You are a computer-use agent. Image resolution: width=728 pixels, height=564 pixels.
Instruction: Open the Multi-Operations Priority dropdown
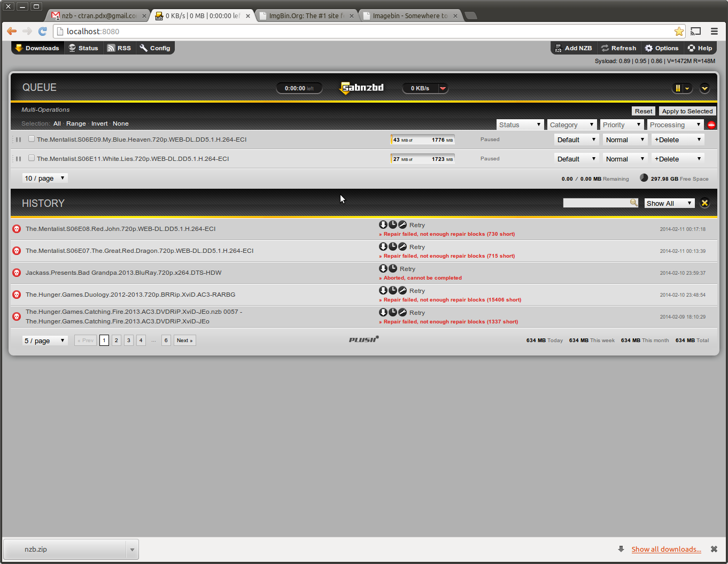tap(622, 125)
